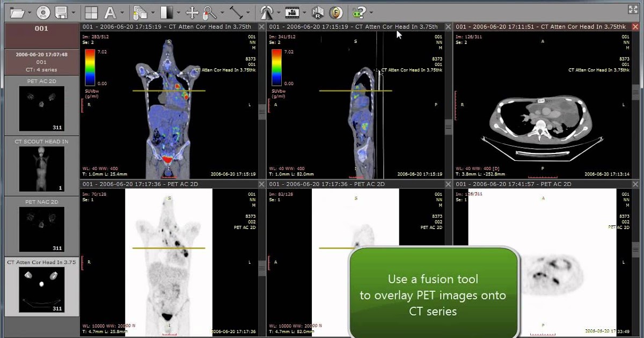Screen dimensions: 644x338
Task: Click the 3D reconstruction icon
Action: (x=267, y=12)
